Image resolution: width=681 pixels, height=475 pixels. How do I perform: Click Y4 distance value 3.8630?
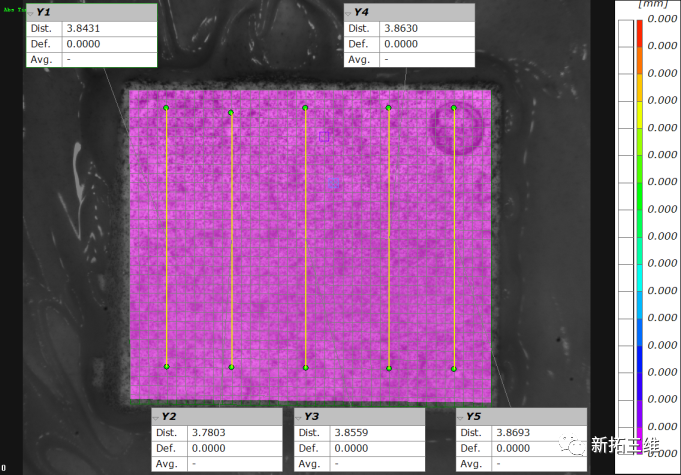tap(401, 29)
